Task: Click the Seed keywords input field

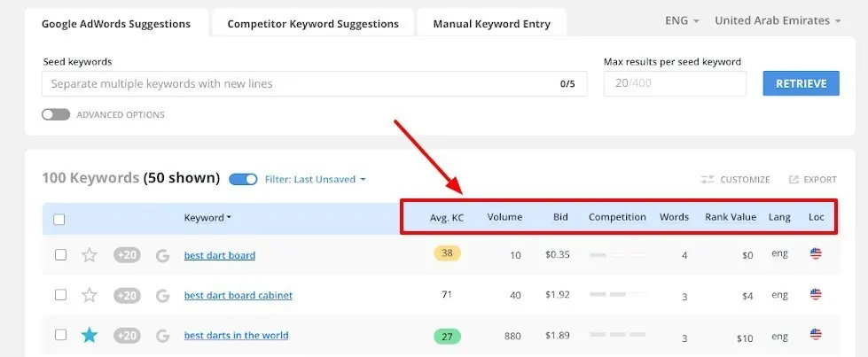Action: pyautogui.click(x=314, y=83)
